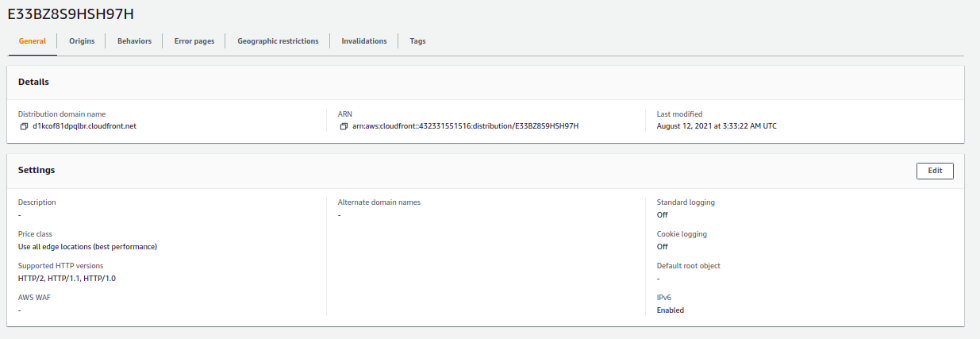Image resolution: width=980 pixels, height=339 pixels.
Task: Click the Standard logging Off value
Action: [x=663, y=215]
